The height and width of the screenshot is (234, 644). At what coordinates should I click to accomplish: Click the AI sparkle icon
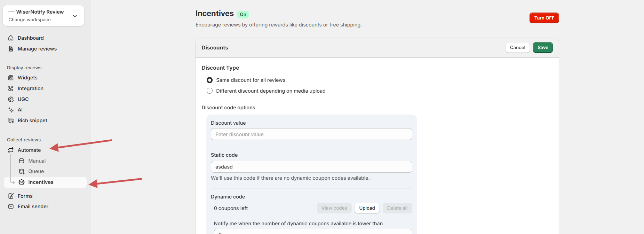tap(11, 110)
